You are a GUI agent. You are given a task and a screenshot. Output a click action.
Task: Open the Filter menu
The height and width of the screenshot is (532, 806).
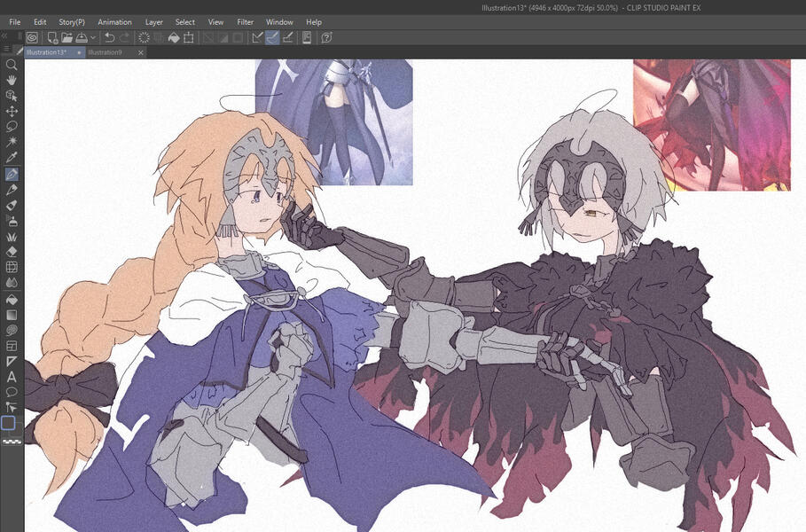[x=245, y=21]
